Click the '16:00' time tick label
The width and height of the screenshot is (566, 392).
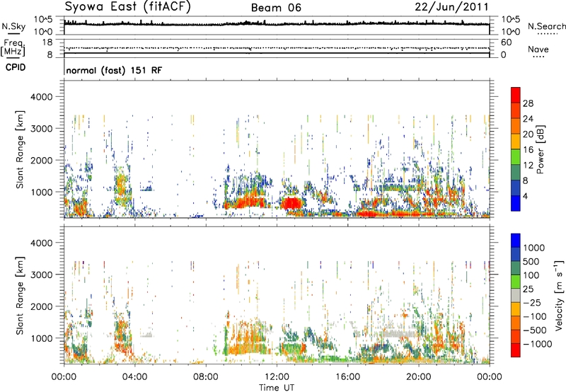point(347,377)
